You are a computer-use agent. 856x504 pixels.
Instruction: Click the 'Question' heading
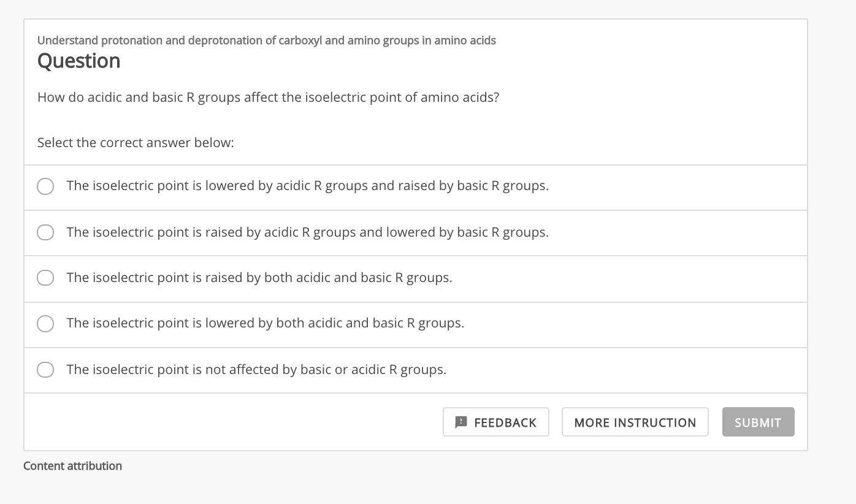[x=79, y=61]
